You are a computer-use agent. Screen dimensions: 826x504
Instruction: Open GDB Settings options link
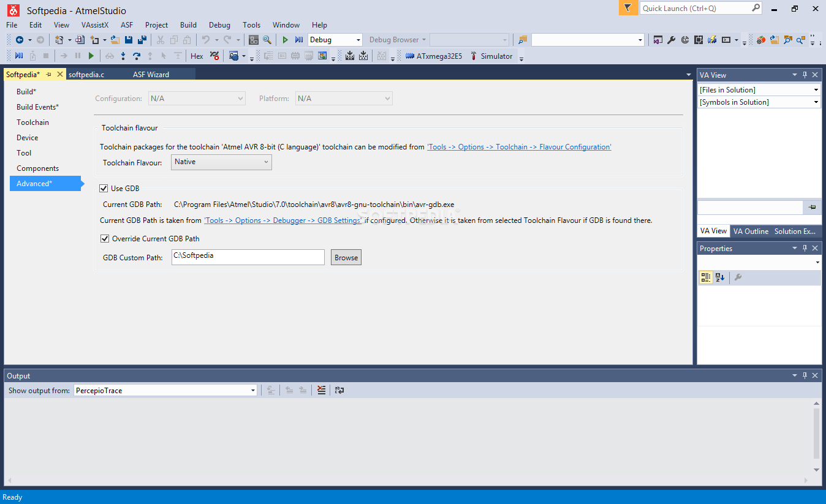[282, 220]
